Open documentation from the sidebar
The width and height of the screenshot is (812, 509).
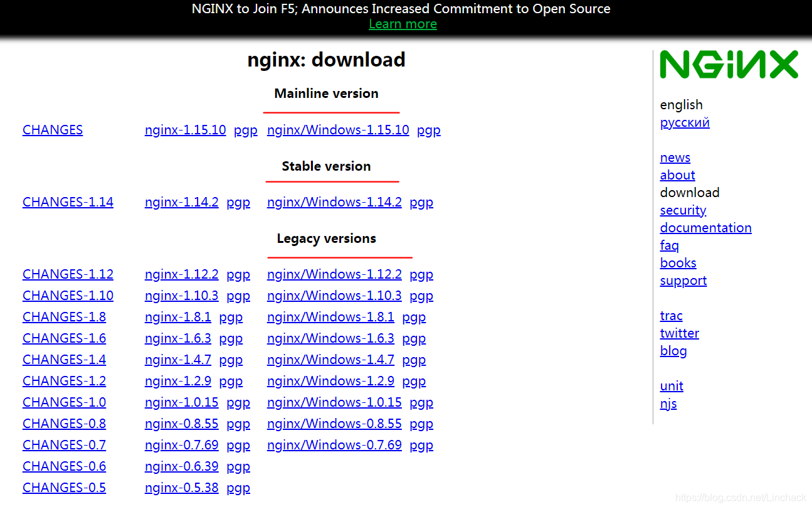pyautogui.click(x=705, y=228)
